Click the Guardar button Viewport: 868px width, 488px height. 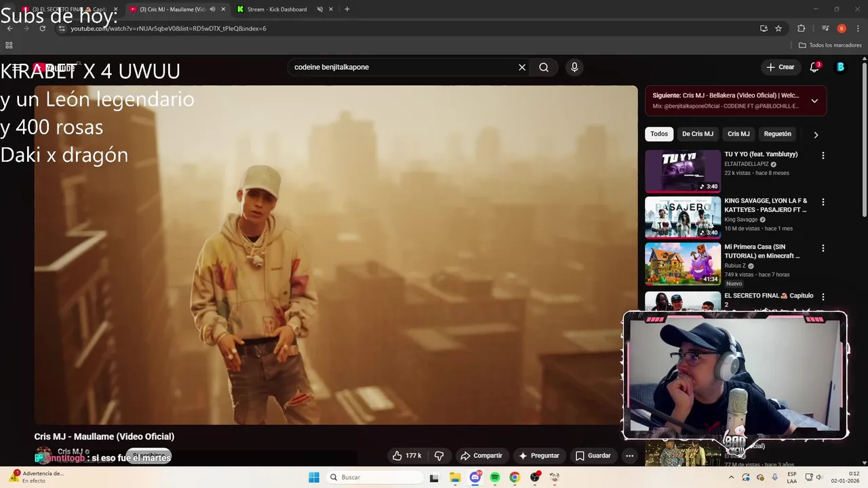point(593,456)
